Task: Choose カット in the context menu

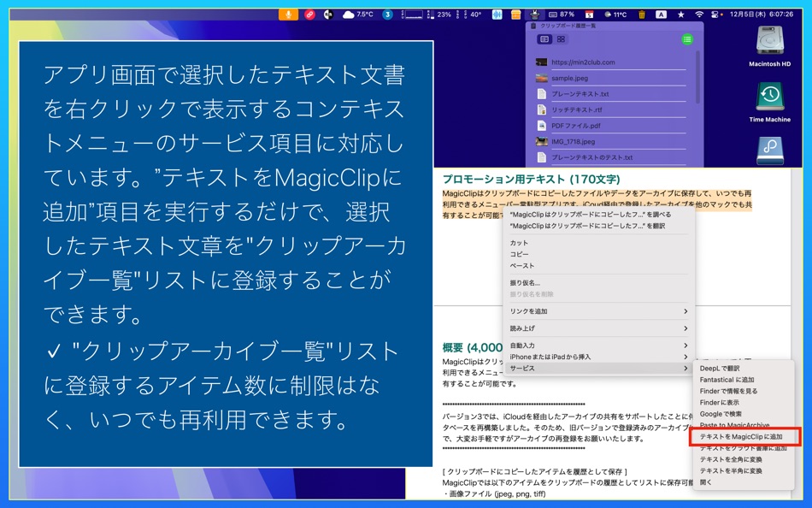Action: 598,243
